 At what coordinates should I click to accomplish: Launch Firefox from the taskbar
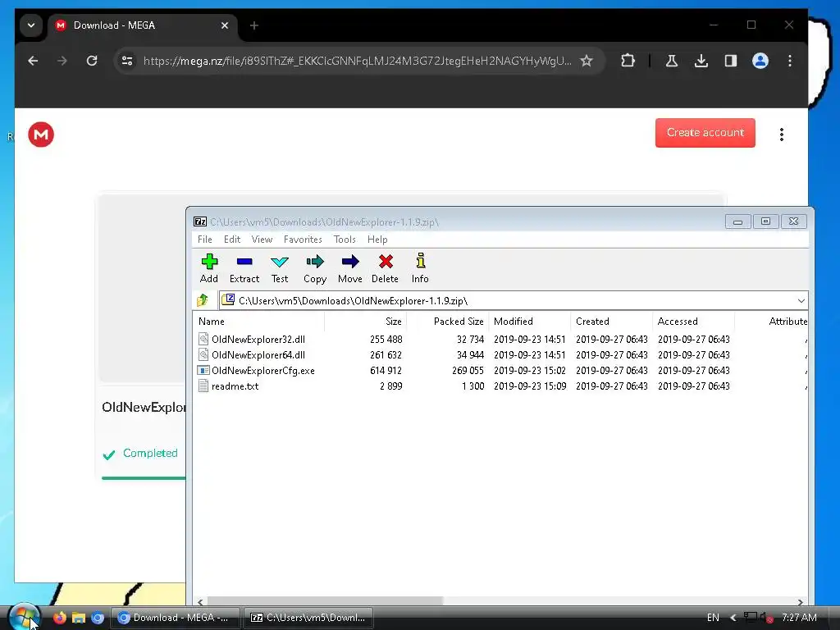click(x=59, y=618)
